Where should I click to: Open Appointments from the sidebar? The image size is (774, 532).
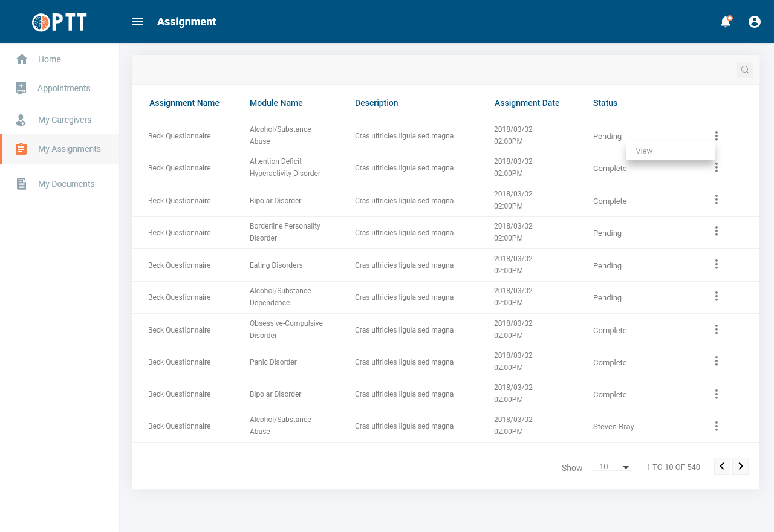63,88
